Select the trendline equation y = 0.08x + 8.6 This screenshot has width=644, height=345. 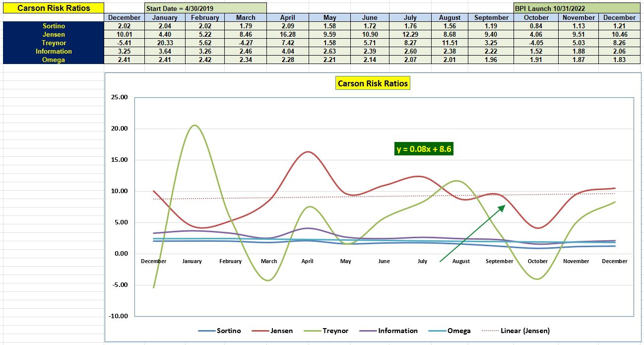click(x=424, y=148)
